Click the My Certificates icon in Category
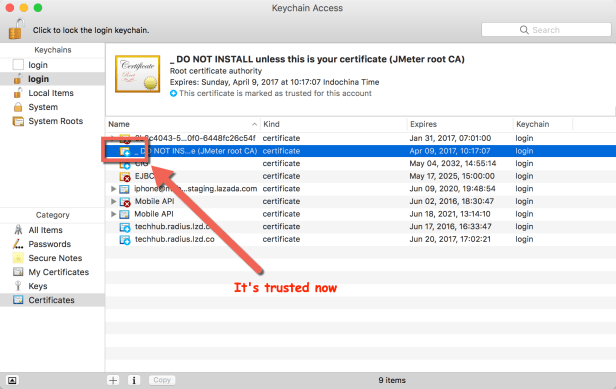The height and width of the screenshot is (389, 616). pos(18,272)
